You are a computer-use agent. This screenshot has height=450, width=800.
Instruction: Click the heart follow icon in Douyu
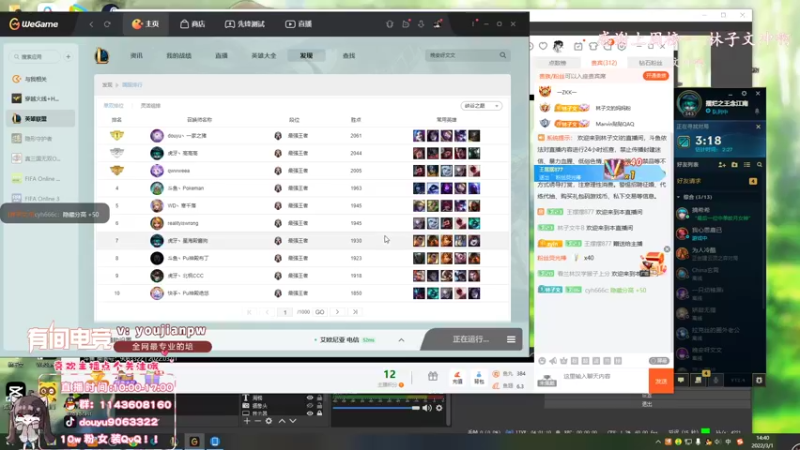point(543,46)
